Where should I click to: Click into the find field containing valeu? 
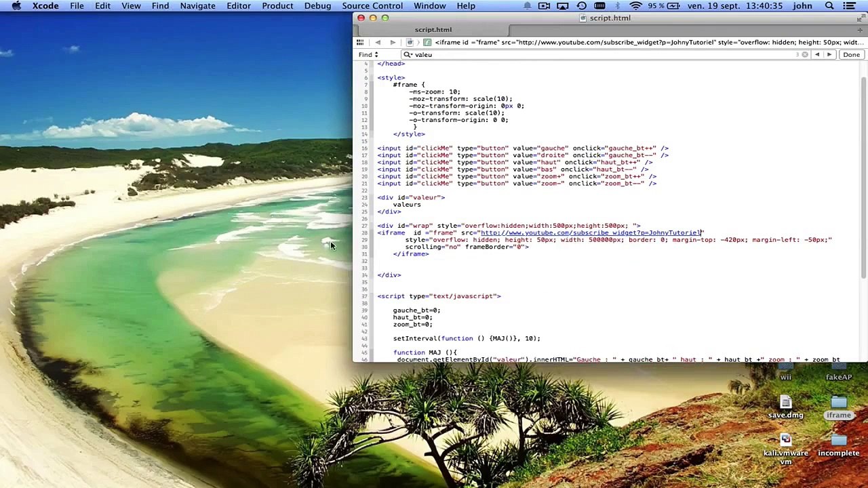[607, 55]
